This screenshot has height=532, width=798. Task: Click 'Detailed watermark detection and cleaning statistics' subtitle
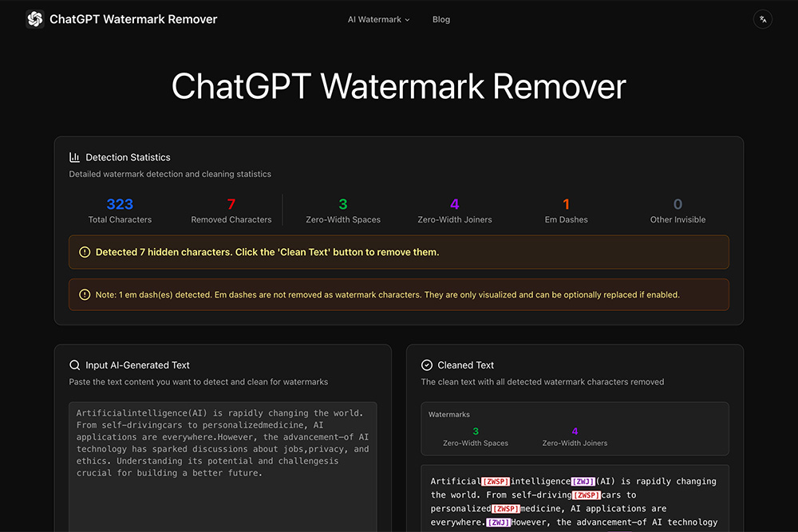pyautogui.click(x=170, y=174)
